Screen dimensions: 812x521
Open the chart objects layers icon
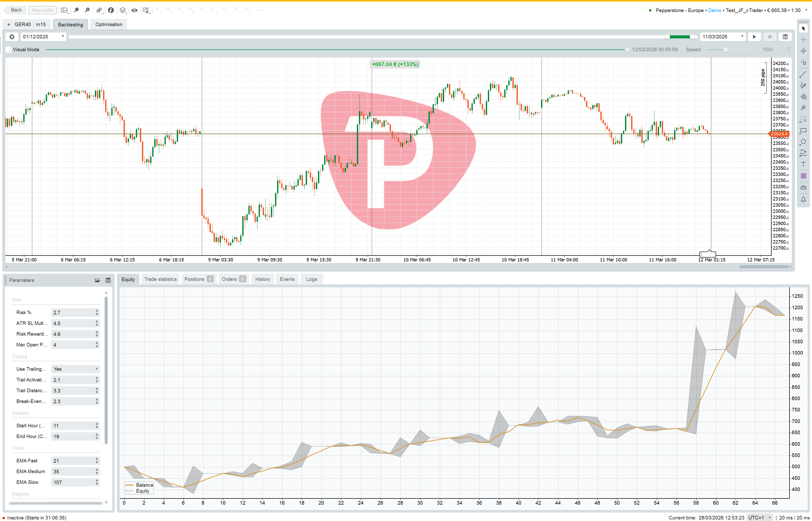click(123, 10)
